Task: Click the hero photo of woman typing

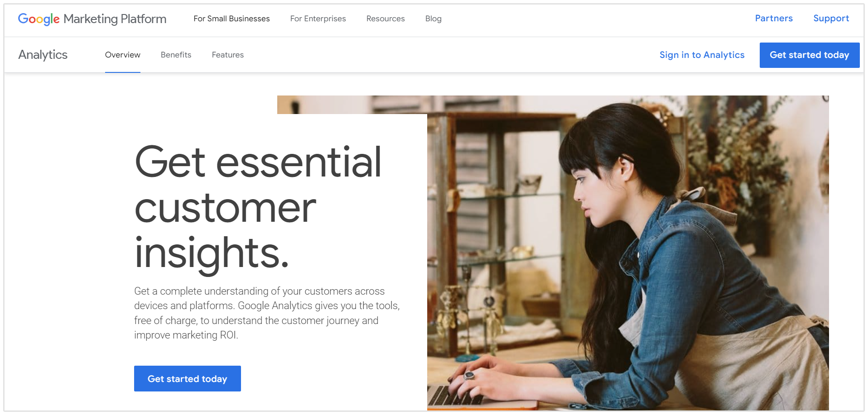Action: [x=628, y=262]
